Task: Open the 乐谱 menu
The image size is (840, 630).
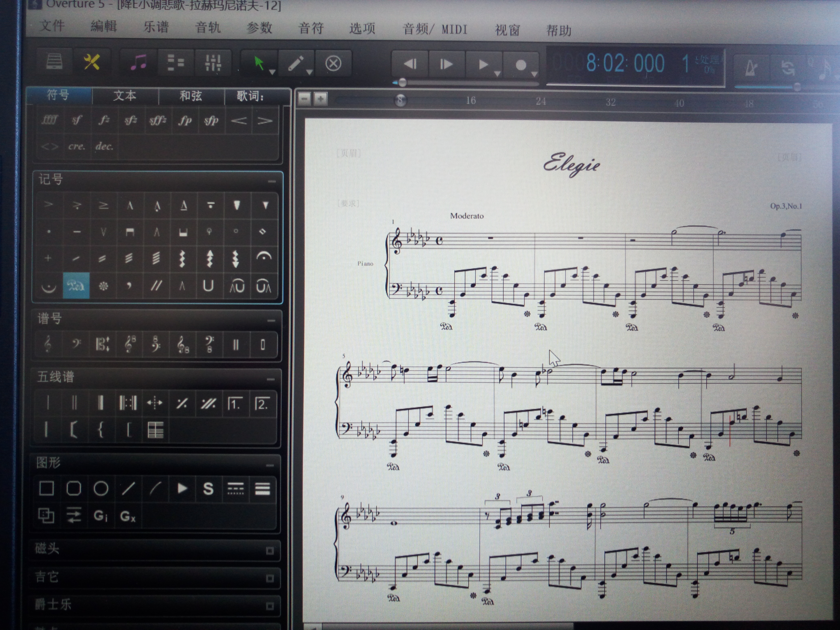Action: pos(156,27)
